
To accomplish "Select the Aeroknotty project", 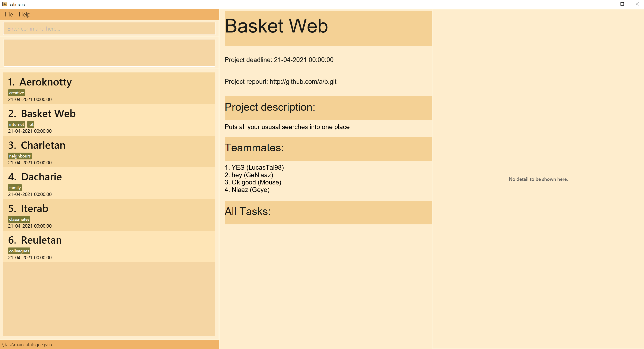I will point(109,88).
